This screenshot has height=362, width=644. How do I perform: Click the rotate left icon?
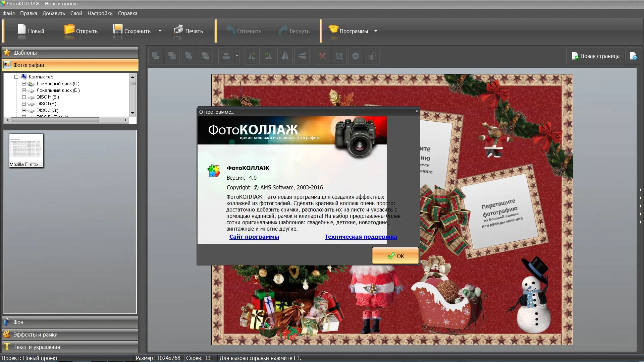[x=252, y=56]
